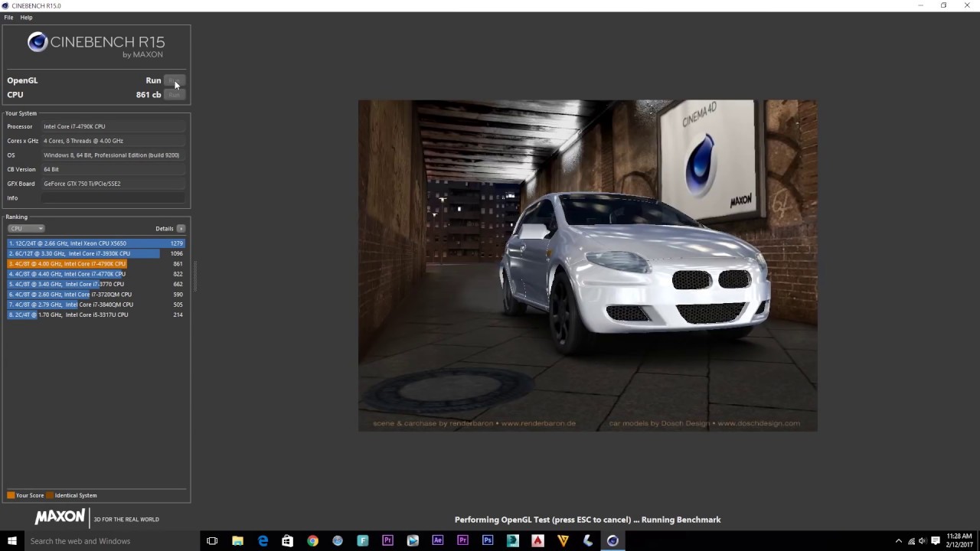
Task: Open the Windows Start menu
Action: click(x=11, y=541)
